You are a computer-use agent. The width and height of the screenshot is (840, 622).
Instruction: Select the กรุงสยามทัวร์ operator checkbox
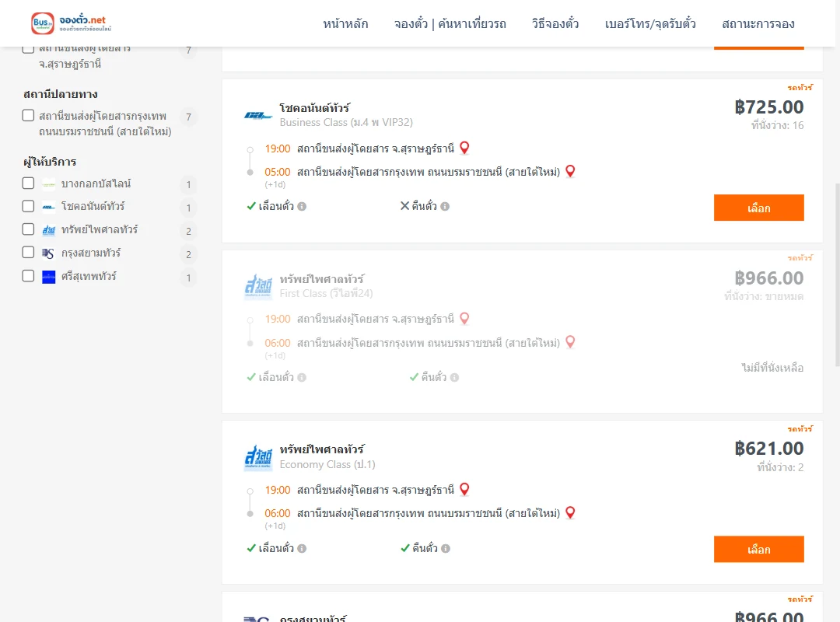[x=29, y=253]
